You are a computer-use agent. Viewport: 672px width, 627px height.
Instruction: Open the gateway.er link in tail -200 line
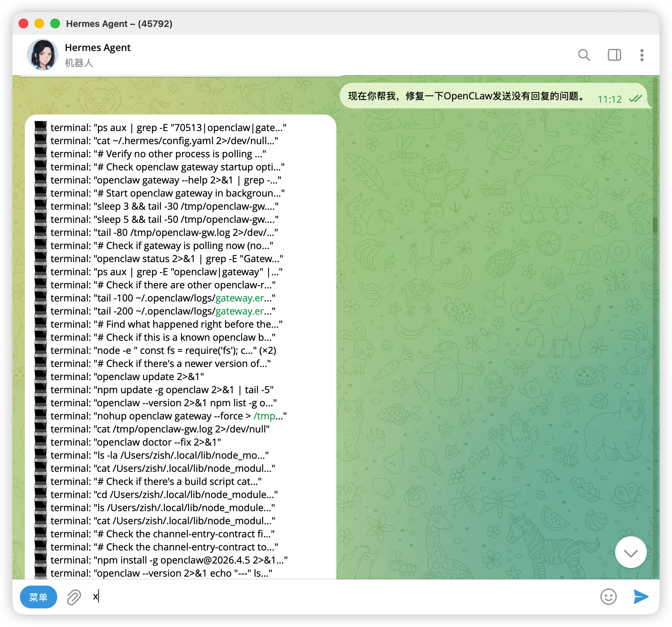coord(240,311)
